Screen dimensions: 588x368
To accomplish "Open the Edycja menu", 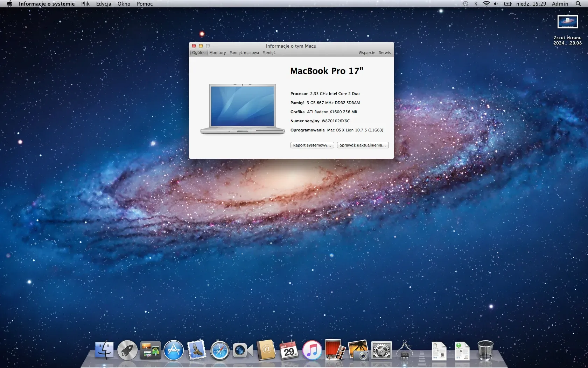I will pyautogui.click(x=104, y=4).
